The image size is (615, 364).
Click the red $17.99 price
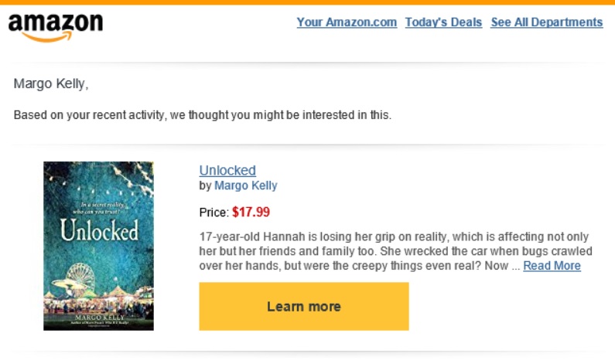point(251,212)
